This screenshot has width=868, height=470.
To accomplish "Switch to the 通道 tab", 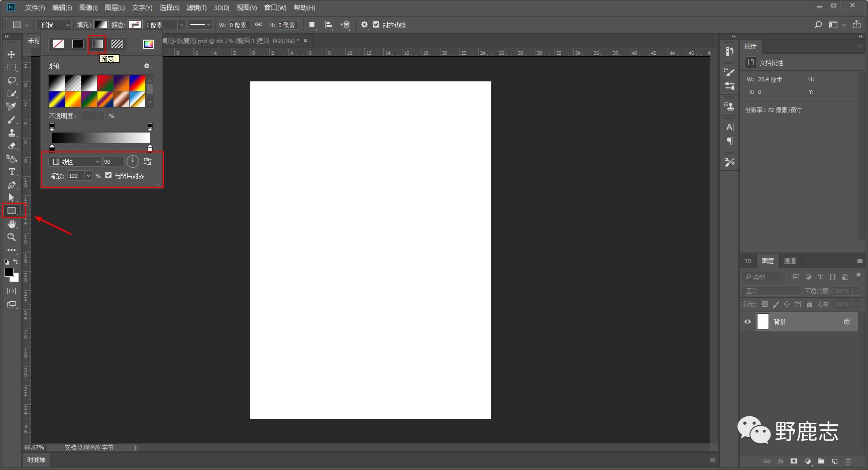I will click(790, 261).
